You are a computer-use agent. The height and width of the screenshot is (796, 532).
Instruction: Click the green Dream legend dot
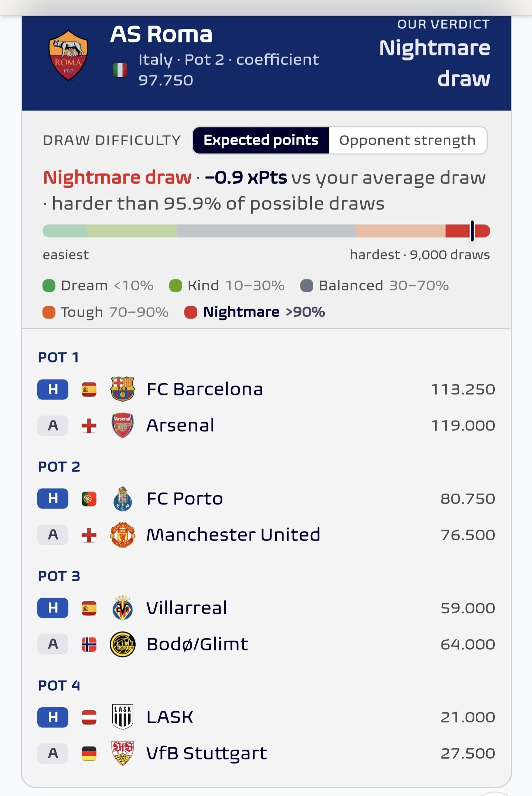(49, 286)
